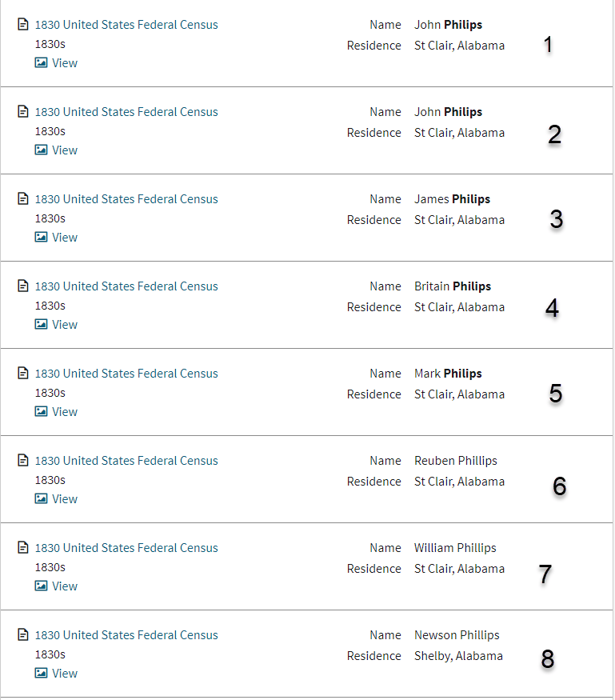Open the 1830 Census link for record 1
This screenshot has height=700, width=615.
coord(126,25)
